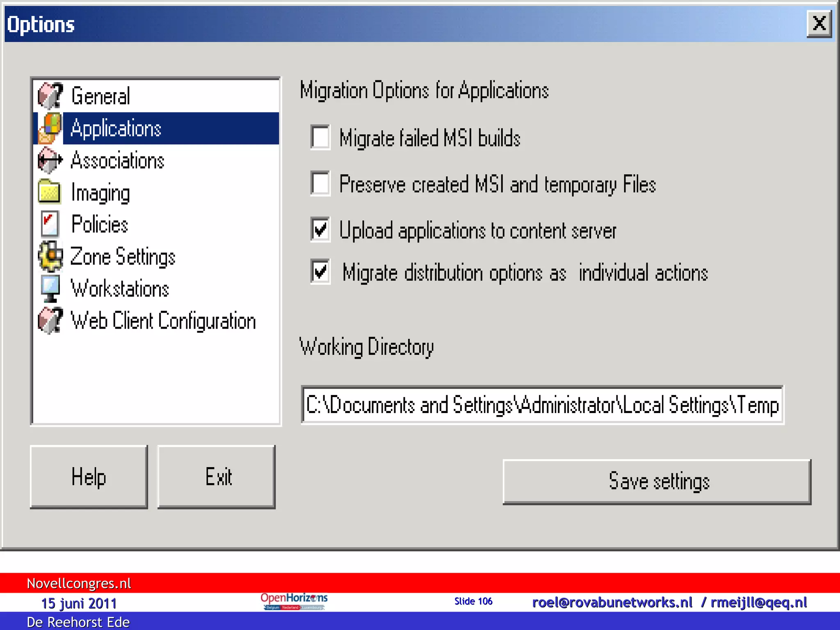The image size is (840, 630).
Task: Disable Migrate distribution options as individual actions
Action: [320, 272]
